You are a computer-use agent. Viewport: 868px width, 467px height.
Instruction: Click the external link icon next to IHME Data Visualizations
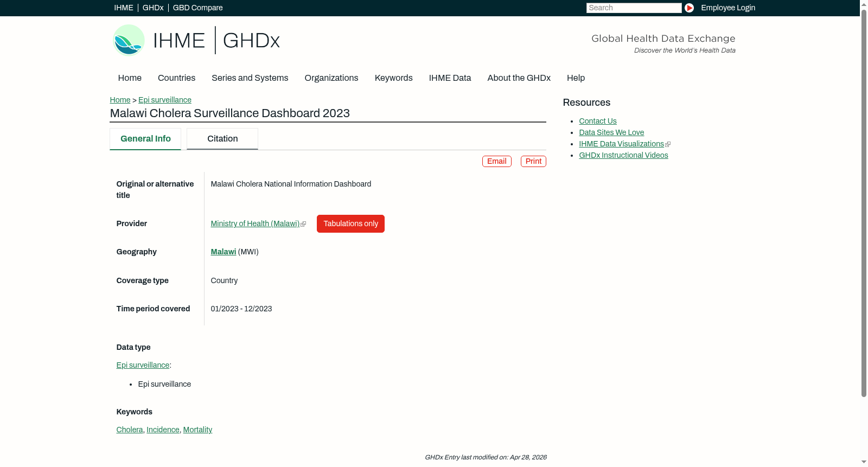tap(668, 144)
